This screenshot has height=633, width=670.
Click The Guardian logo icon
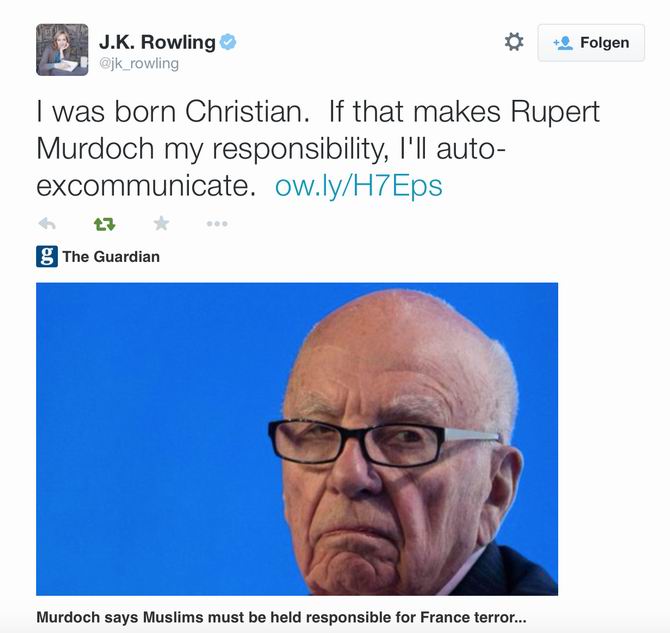point(47,256)
